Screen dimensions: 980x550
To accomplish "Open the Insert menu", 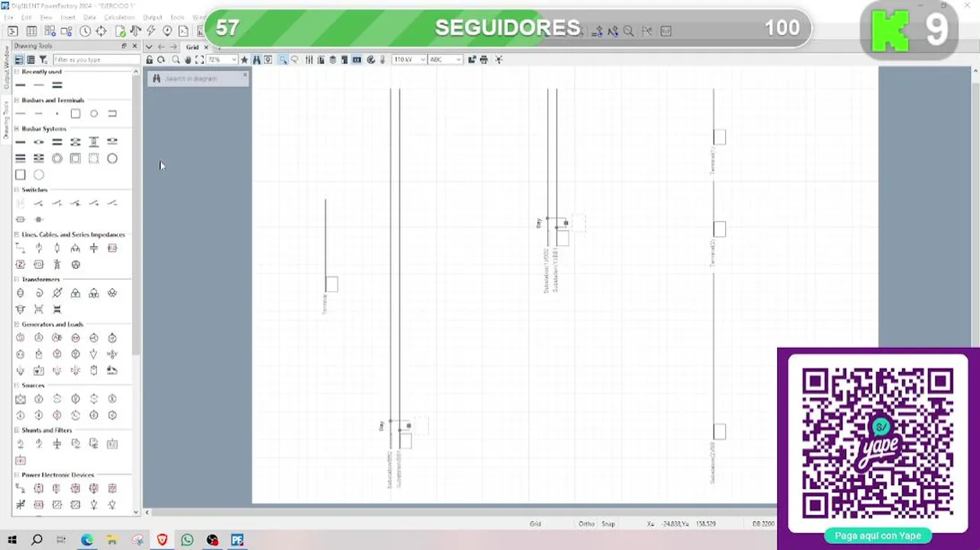I will (x=68, y=17).
